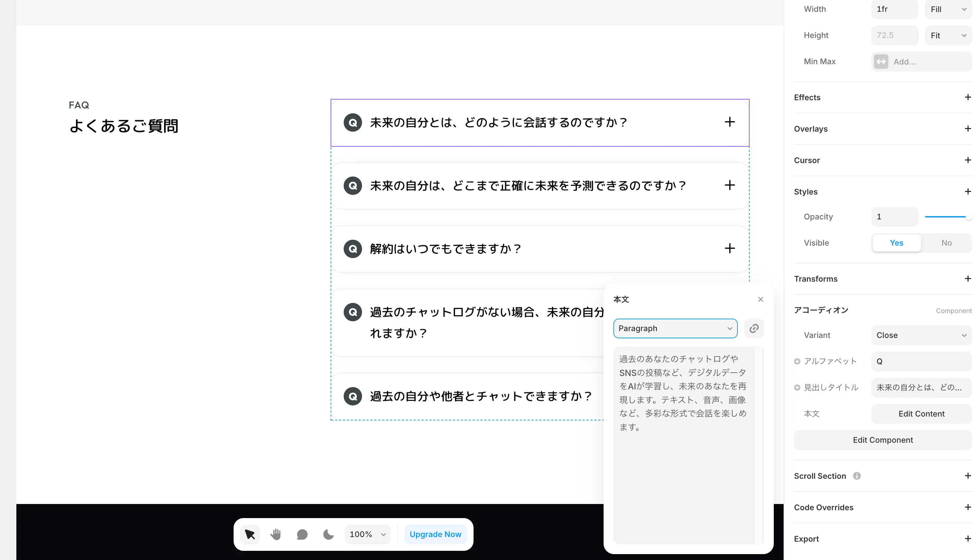Edit the アルファベット Q field
980x560 pixels.
(x=921, y=362)
